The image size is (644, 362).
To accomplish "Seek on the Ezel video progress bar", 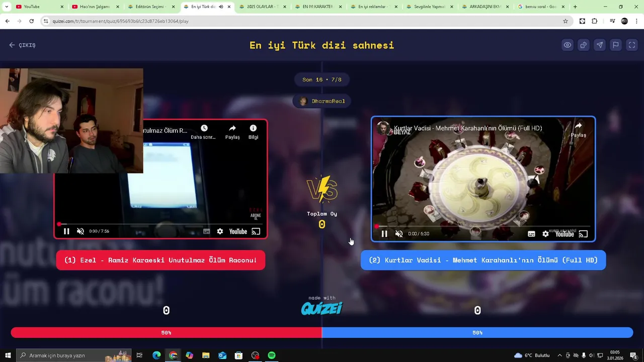I will 160,224.
